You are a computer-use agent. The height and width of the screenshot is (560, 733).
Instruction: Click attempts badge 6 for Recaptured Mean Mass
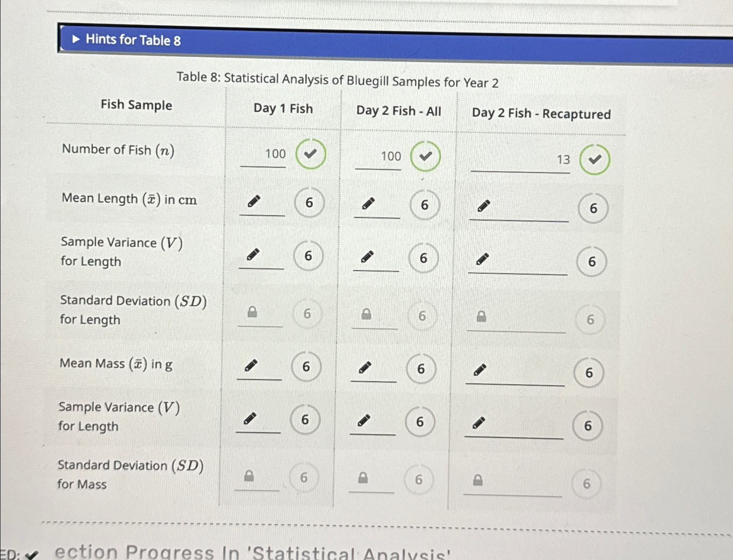tap(589, 373)
